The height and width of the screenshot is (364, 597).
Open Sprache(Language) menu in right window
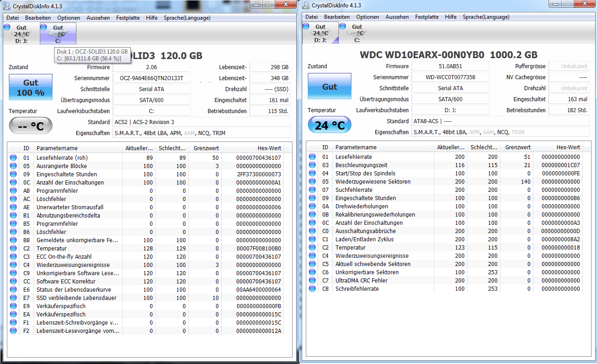point(486,17)
